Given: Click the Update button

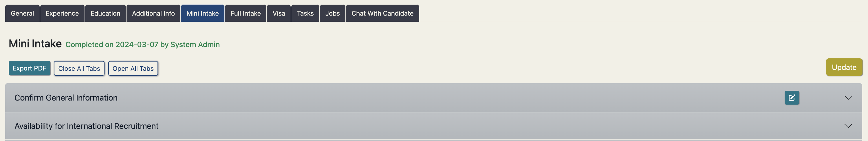Looking at the screenshot, I should pos(844,67).
